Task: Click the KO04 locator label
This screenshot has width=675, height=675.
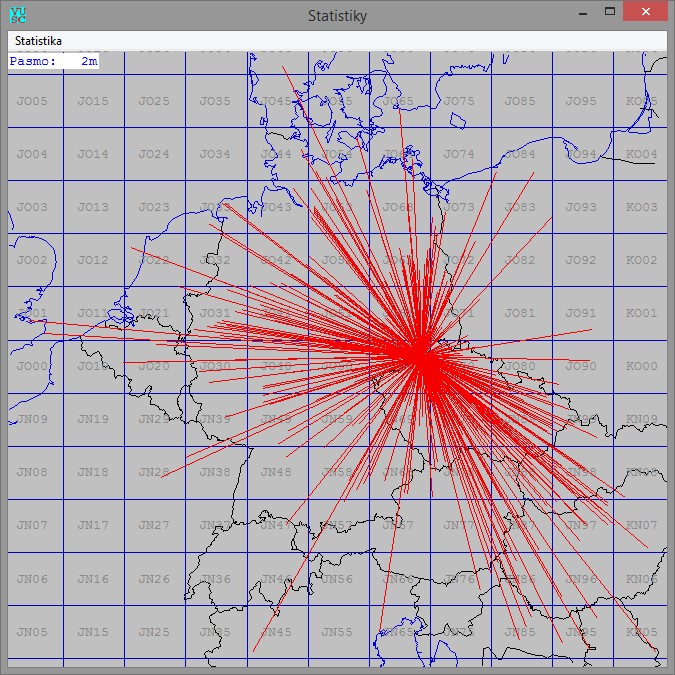Action: (642, 154)
